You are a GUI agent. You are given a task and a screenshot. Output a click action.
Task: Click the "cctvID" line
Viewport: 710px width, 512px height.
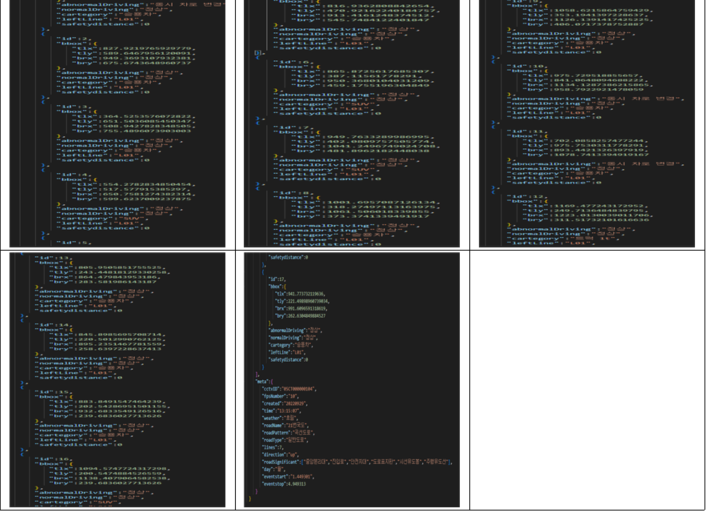(x=289, y=389)
